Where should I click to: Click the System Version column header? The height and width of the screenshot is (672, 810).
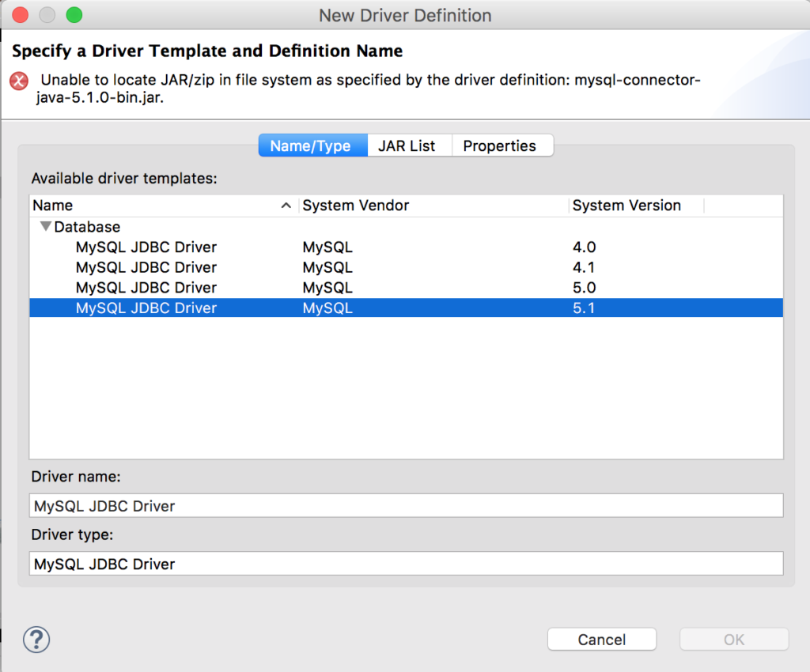[626, 205]
